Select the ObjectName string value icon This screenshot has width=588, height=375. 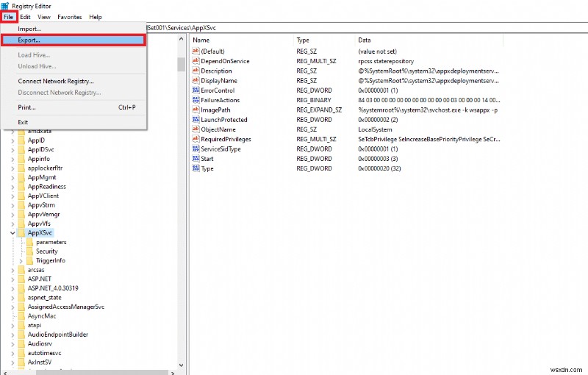click(x=196, y=129)
